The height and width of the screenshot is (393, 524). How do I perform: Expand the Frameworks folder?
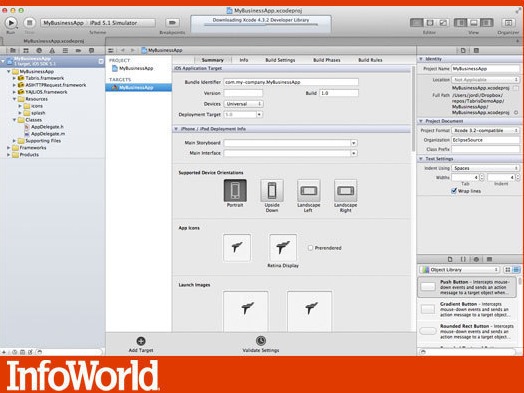click(x=9, y=148)
